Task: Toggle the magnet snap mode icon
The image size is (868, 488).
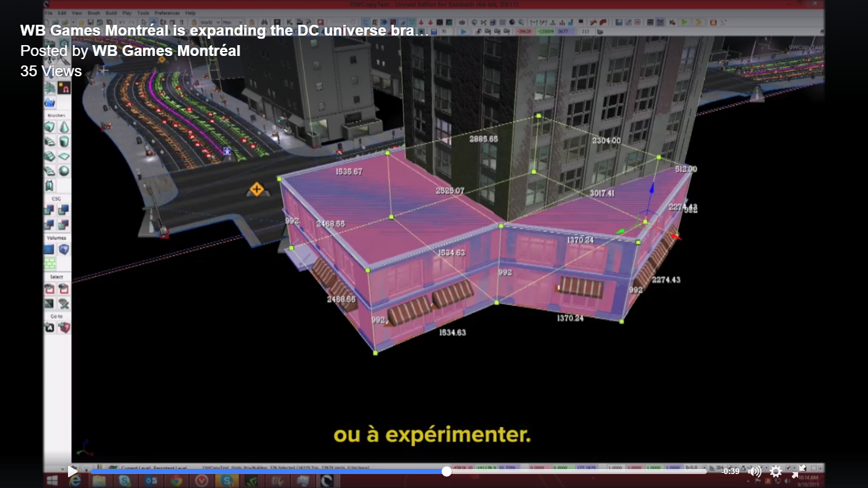Action: [x=64, y=89]
